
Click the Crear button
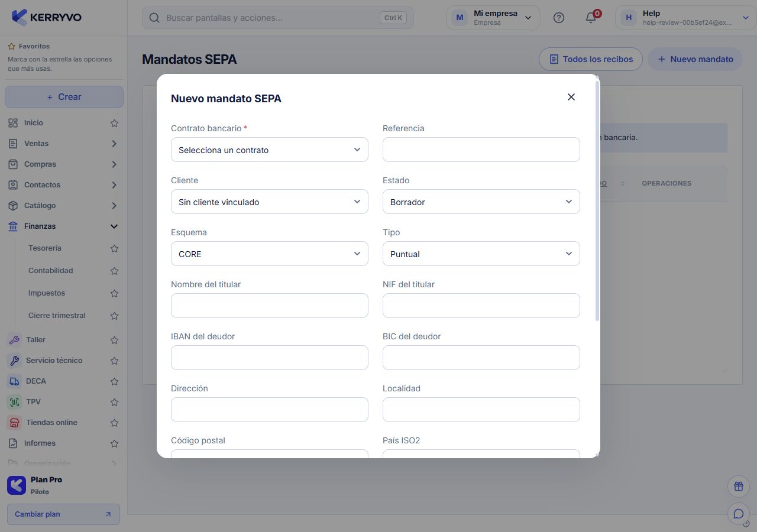[x=64, y=97]
